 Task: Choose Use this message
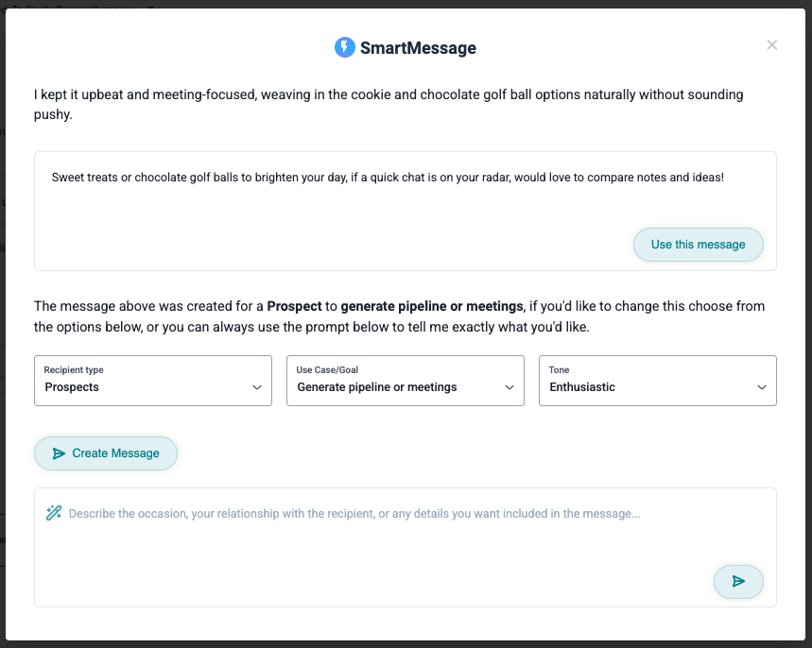click(698, 245)
